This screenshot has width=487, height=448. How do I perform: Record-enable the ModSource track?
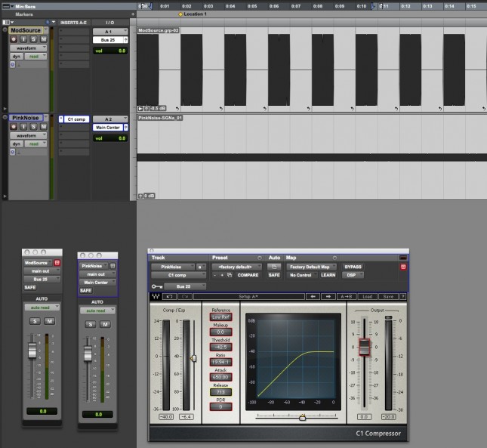point(14,39)
